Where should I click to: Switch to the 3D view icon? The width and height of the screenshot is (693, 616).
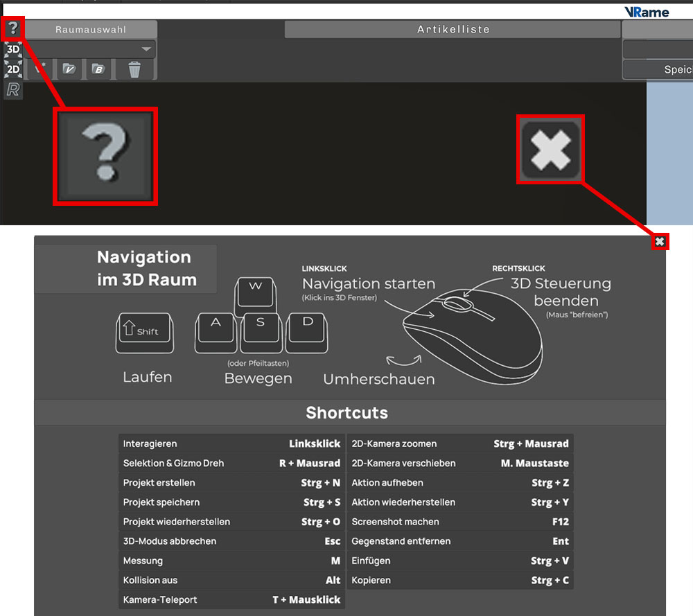pos(13,49)
